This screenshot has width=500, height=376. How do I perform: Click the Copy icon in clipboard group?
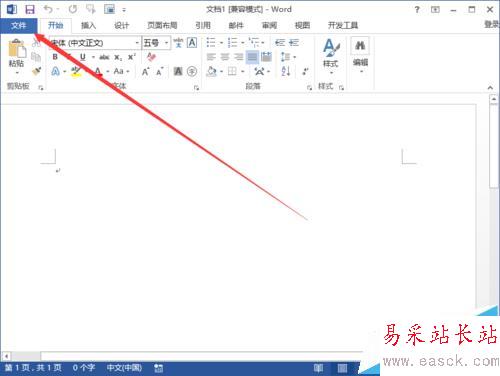pos(36,57)
